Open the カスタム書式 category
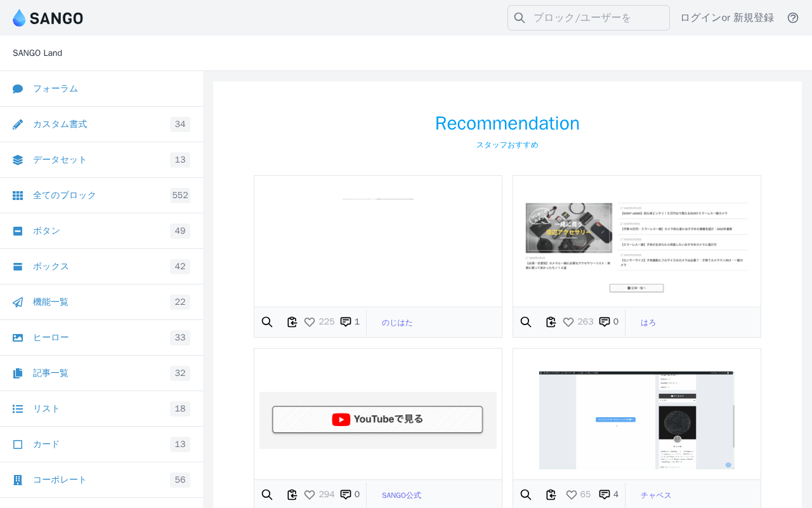Viewport: 812px width, 508px height. pos(101,124)
